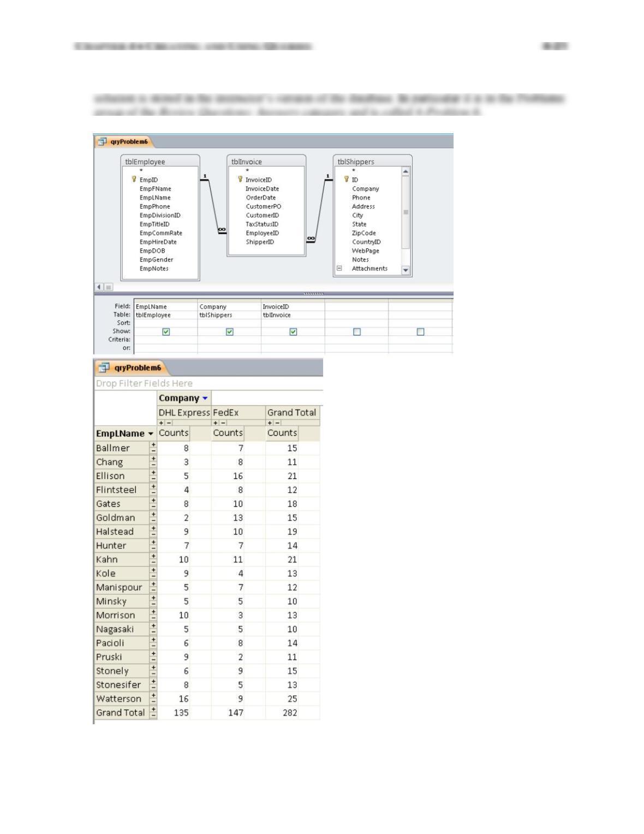Check Show box in fourth grid column
644x834 pixels.
(x=357, y=332)
